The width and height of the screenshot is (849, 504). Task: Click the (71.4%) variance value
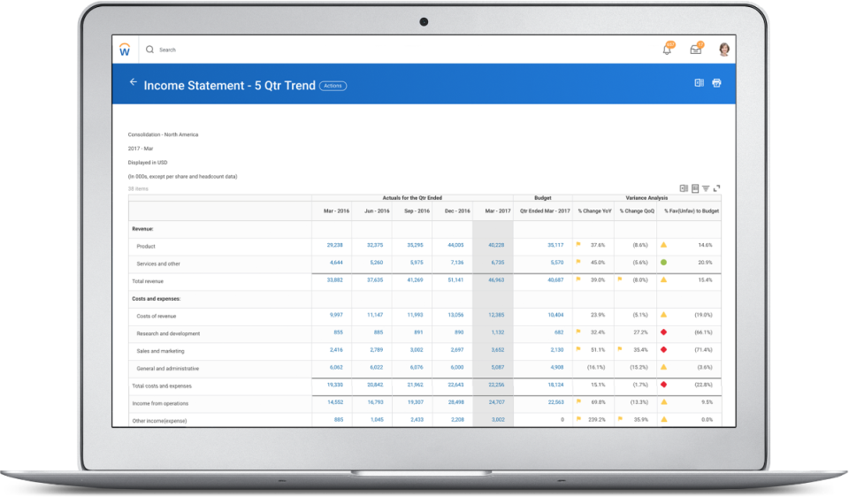pyautogui.click(x=703, y=350)
